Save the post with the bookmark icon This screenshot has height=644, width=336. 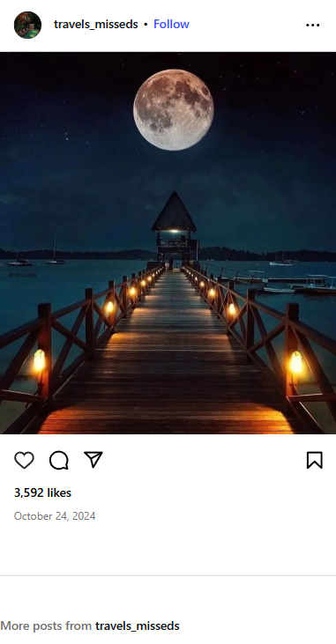(315, 460)
